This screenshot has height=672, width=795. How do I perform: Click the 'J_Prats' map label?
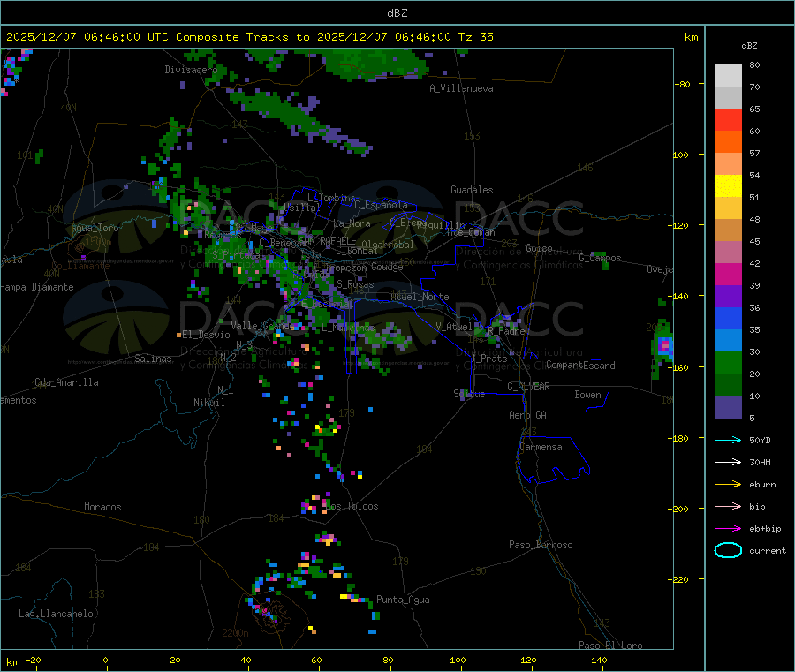[x=489, y=359]
